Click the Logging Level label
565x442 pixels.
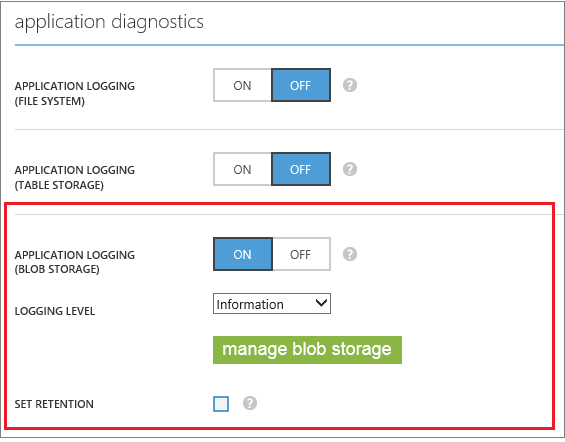point(55,311)
